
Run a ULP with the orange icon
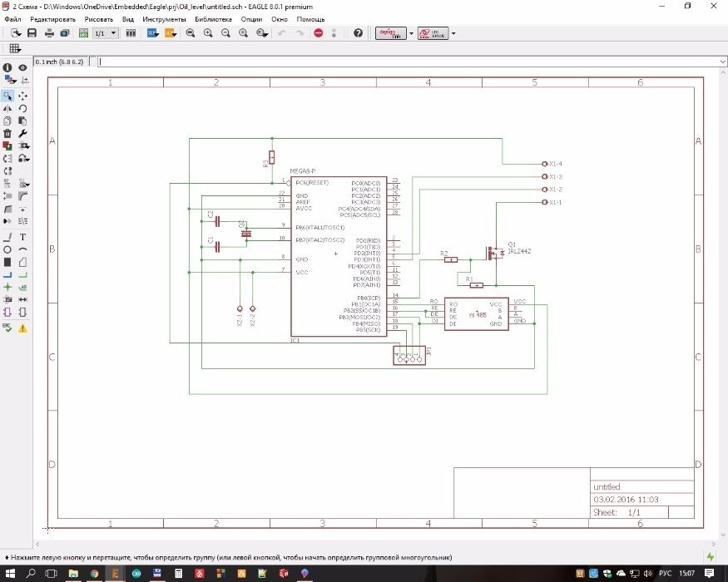(171, 33)
